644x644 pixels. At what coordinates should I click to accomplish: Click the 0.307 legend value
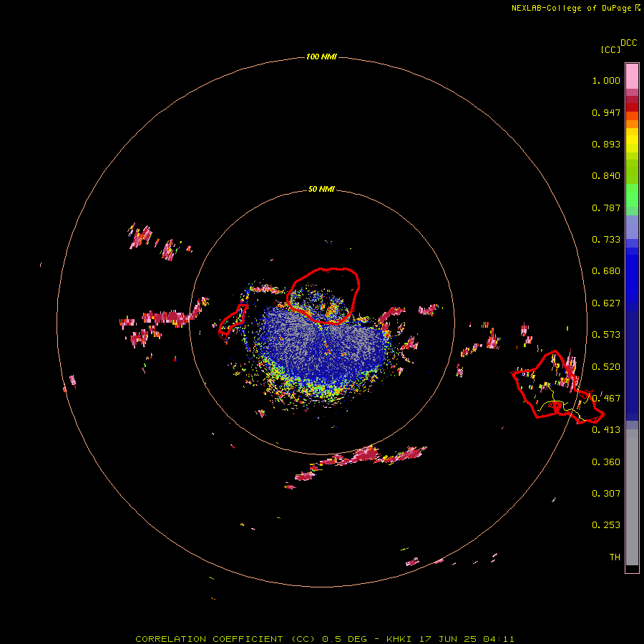[x=606, y=494]
